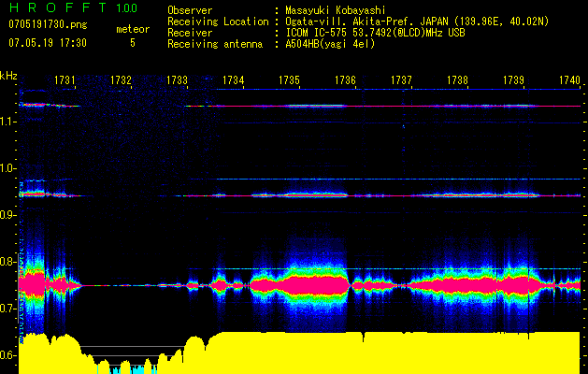Image resolution: width=588 pixels, height=374 pixels.
Task: Click the ICOM IC-575 receiver text
Action: click(375, 33)
